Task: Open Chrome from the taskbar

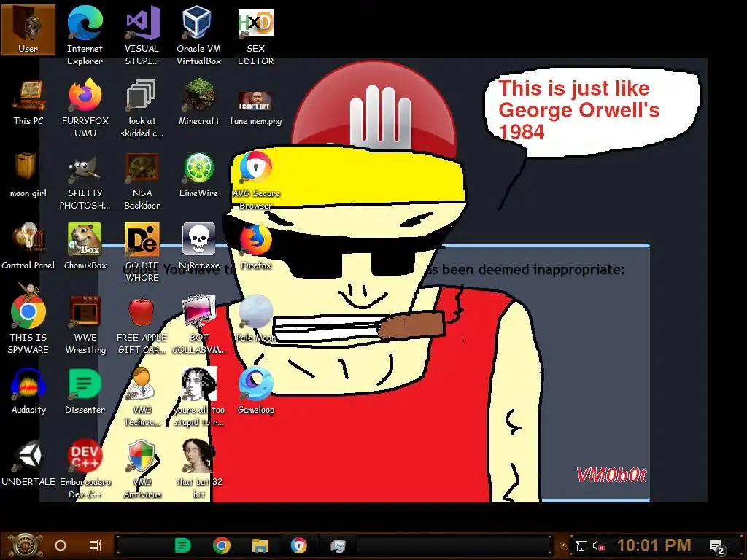Action: (x=222, y=545)
